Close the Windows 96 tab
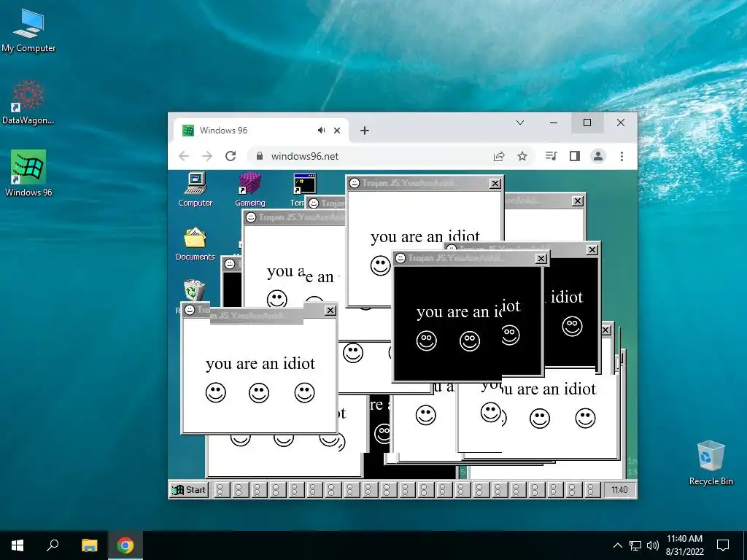Image resolution: width=747 pixels, height=560 pixels. 337,131
